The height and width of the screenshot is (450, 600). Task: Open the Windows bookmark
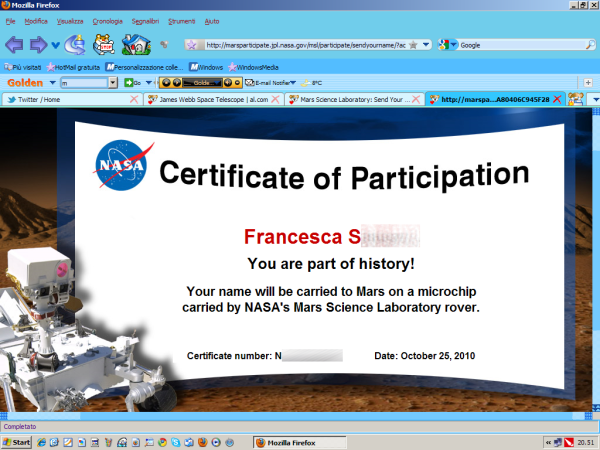point(206,67)
